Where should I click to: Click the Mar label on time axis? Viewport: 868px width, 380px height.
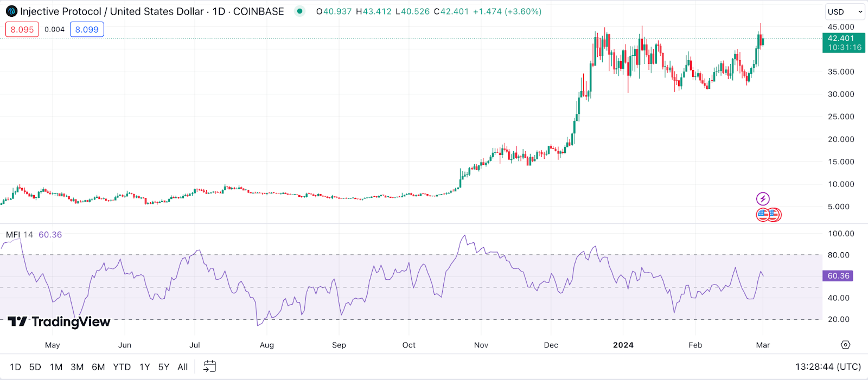point(763,345)
